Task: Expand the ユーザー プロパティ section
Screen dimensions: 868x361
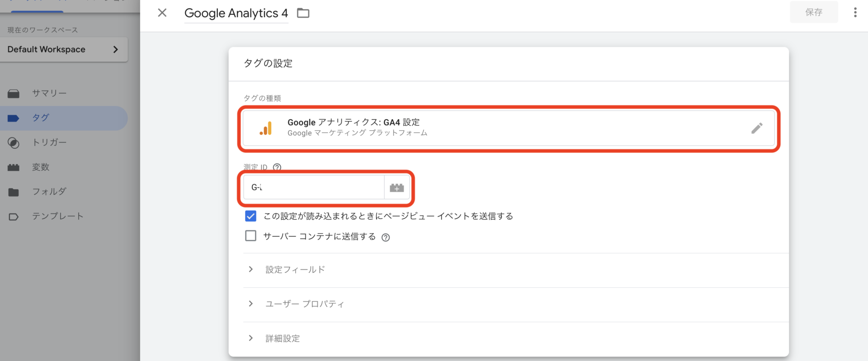Action: click(x=516, y=304)
